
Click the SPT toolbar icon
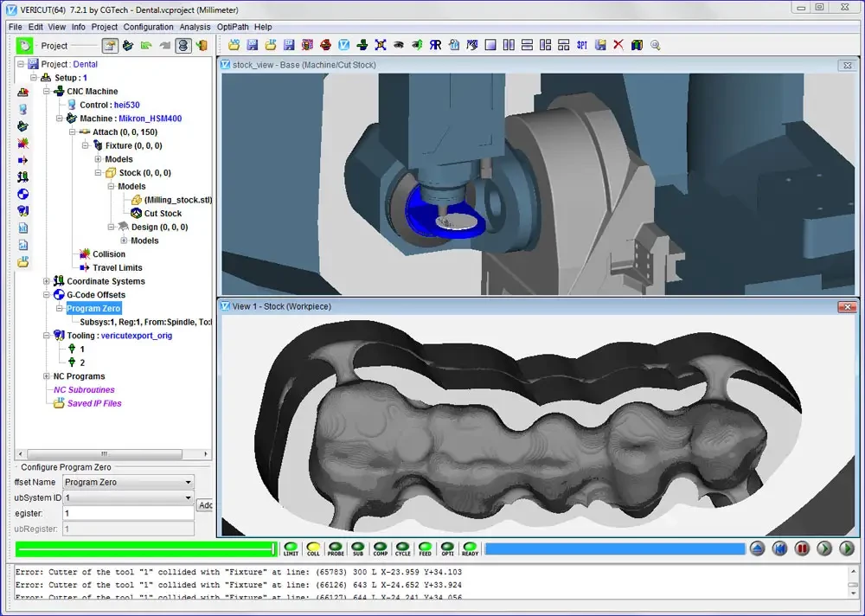(x=582, y=45)
